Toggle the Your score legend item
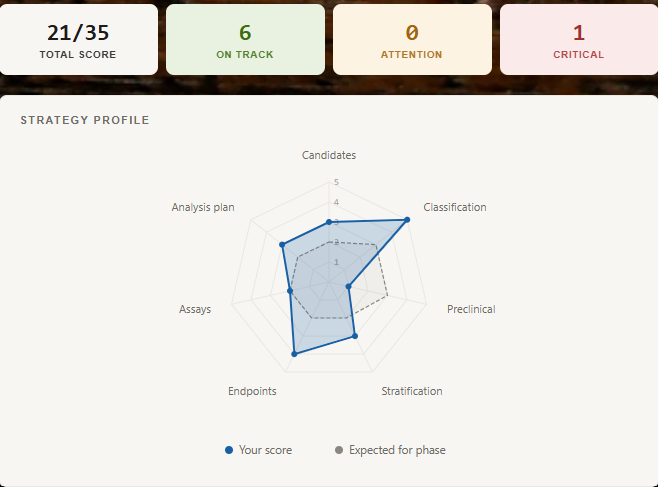Image resolution: width=658 pixels, height=487 pixels. [258, 450]
